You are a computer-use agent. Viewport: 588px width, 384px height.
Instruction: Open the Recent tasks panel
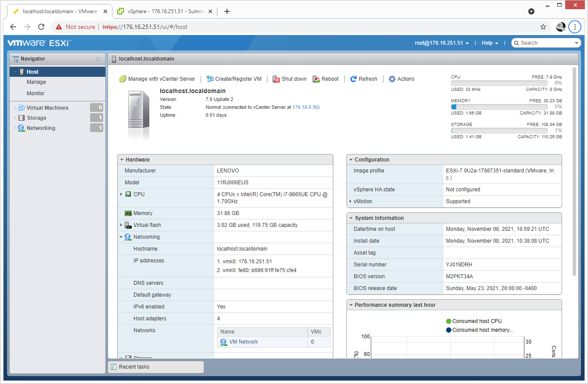[x=156, y=367]
